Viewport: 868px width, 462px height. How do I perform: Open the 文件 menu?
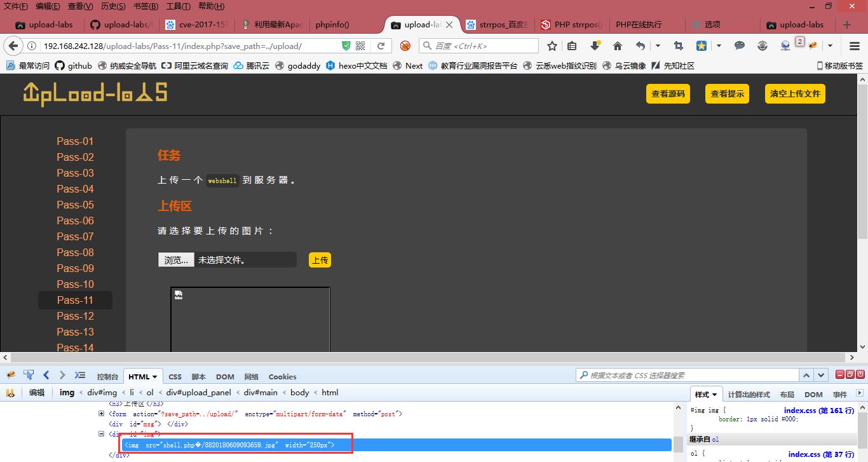point(15,6)
